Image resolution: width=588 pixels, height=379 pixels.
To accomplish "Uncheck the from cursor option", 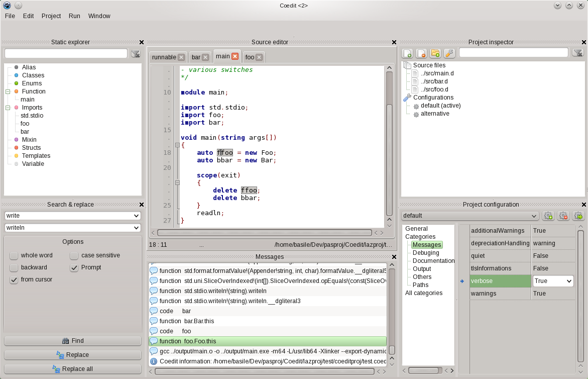I will 14,279.
